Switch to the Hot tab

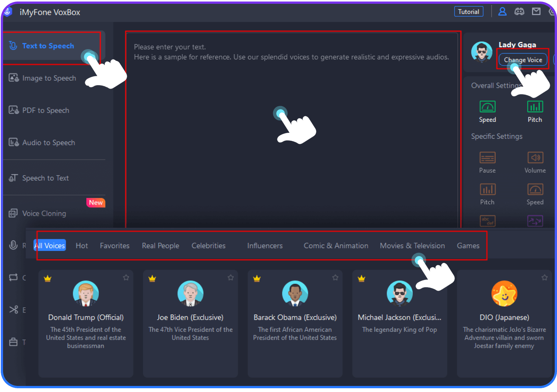coord(82,246)
